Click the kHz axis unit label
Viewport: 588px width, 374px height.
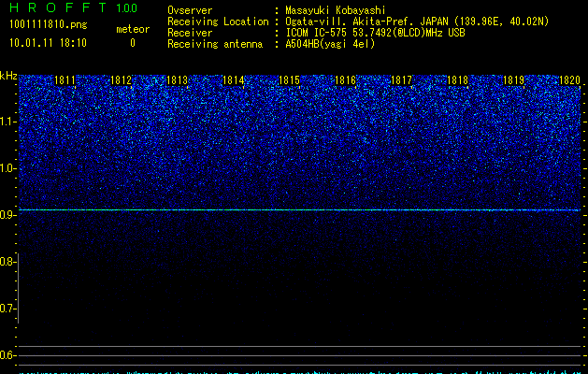click(x=8, y=76)
